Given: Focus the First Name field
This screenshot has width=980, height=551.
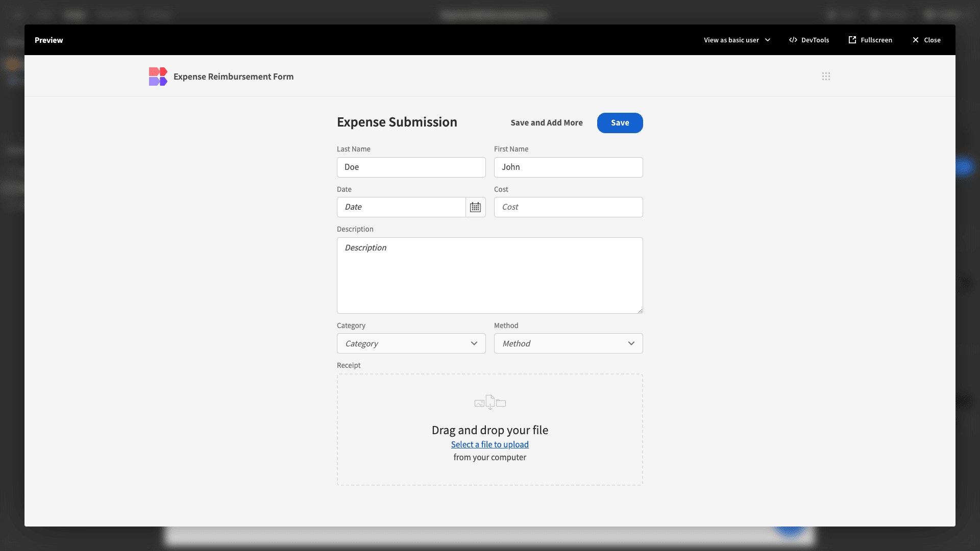Looking at the screenshot, I should (x=568, y=167).
